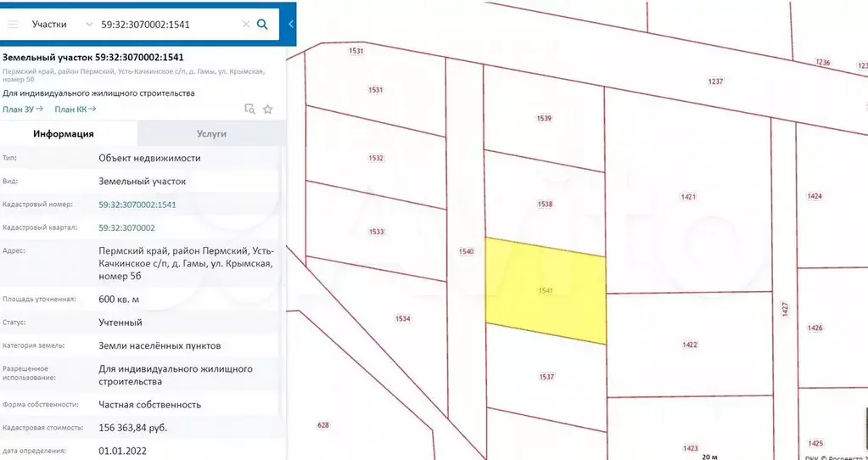Click parcel 1533 on the map
868x460 pixels.
pos(377,232)
